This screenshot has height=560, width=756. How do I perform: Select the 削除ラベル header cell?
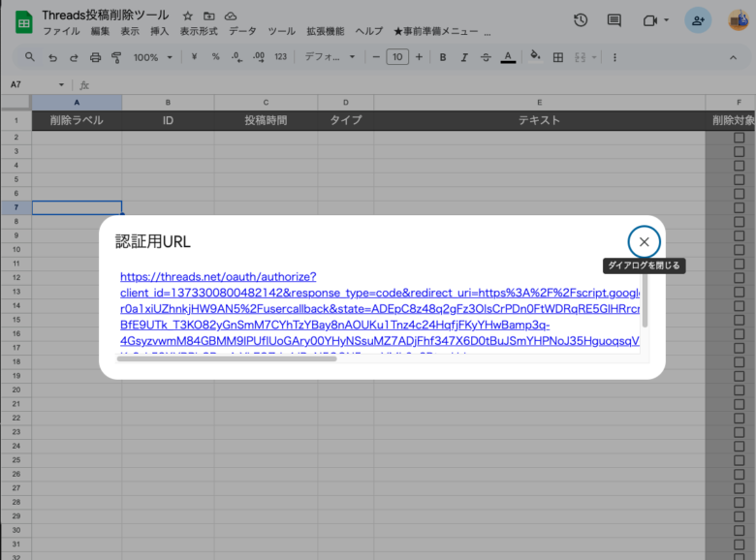(77, 120)
